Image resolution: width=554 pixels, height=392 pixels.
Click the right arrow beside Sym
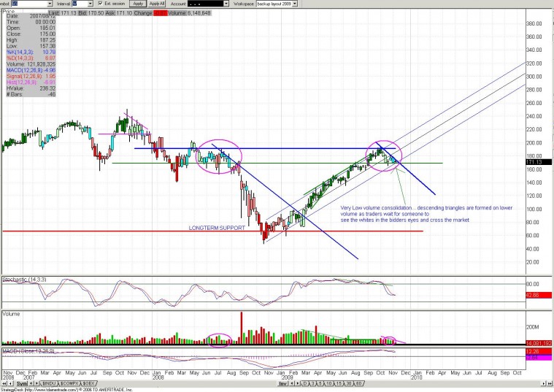[36, 383]
